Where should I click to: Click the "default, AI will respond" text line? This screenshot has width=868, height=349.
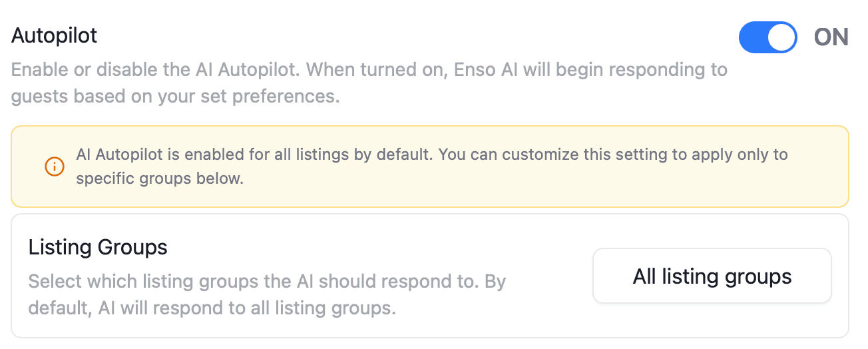pos(212,308)
